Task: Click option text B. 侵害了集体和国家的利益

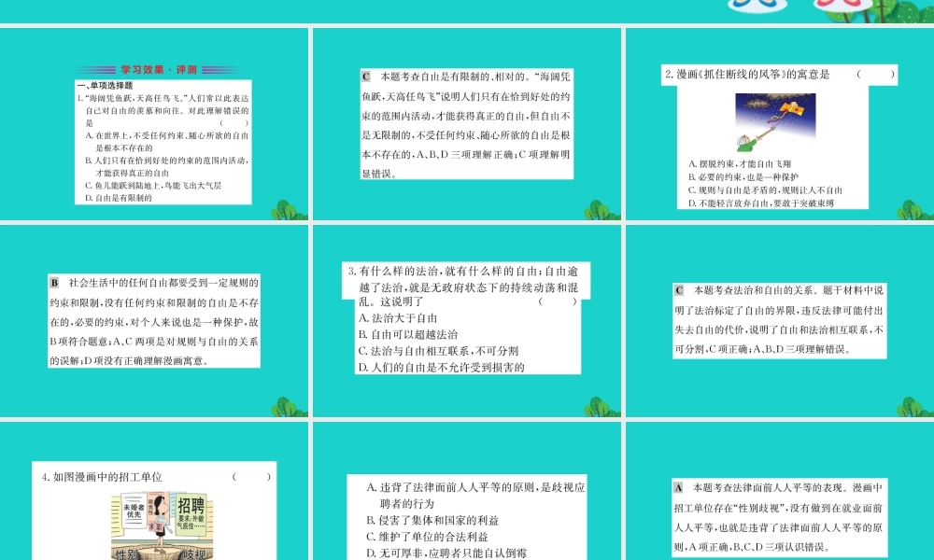Action: pyautogui.click(x=432, y=520)
